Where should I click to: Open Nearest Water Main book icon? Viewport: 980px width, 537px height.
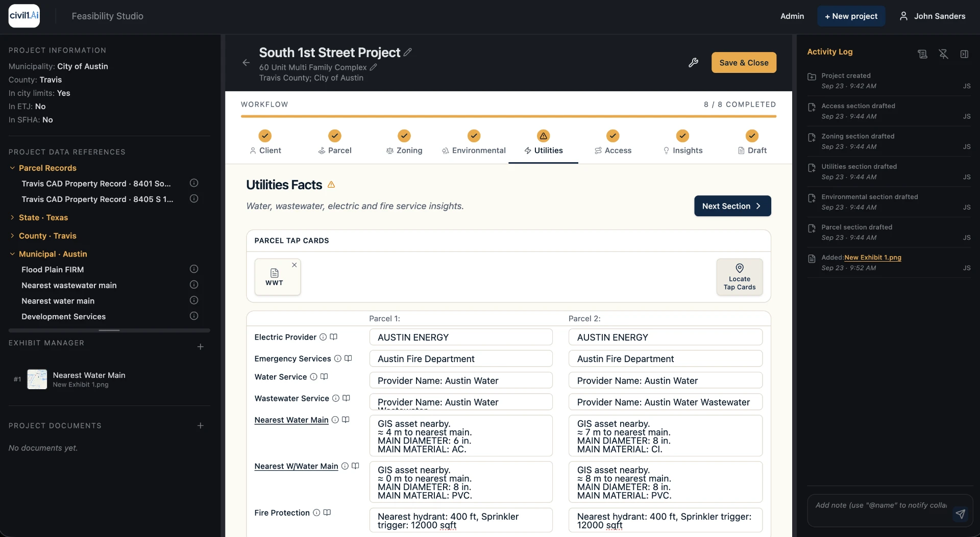[346, 420]
